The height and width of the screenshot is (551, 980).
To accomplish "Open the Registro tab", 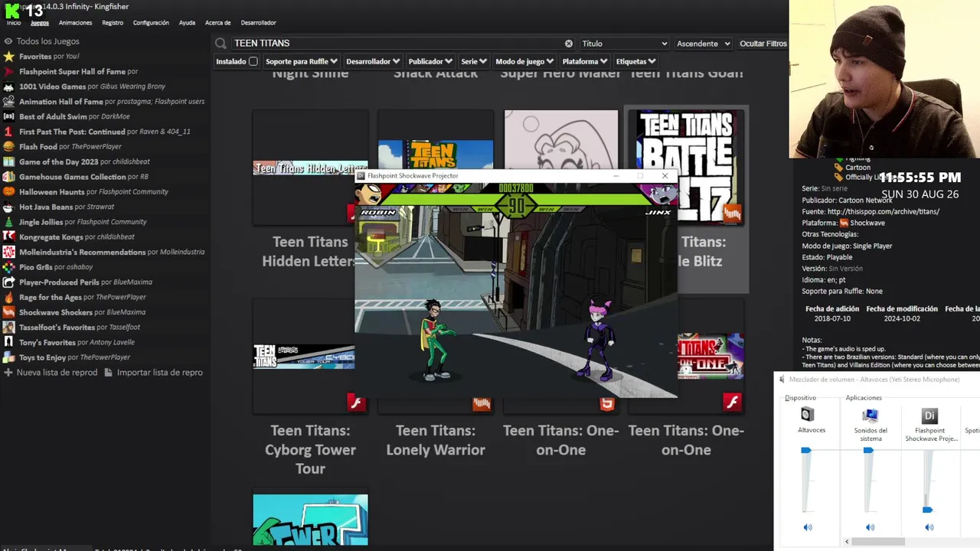I will pyautogui.click(x=113, y=23).
